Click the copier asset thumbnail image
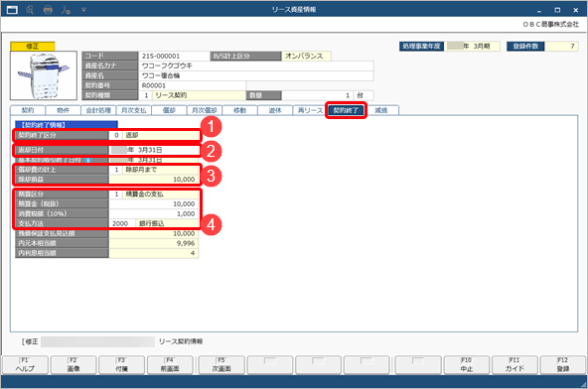This screenshot has height=389, width=588. click(x=44, y=75)
